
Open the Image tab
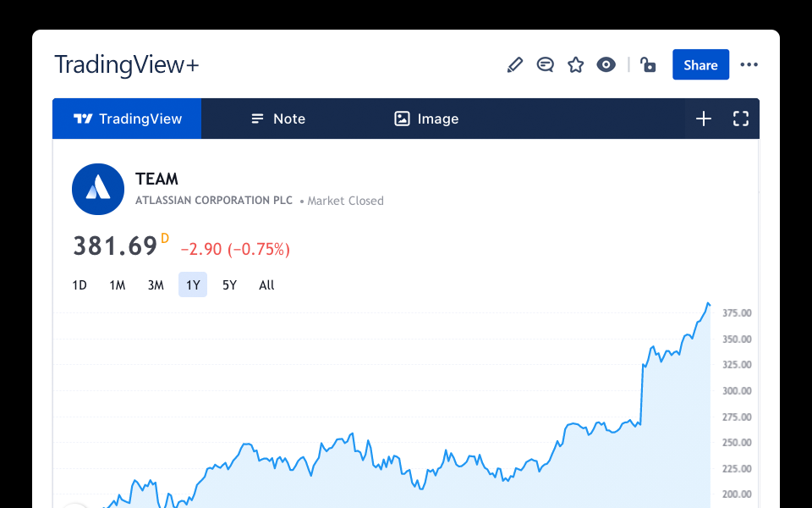coord(426,119)
